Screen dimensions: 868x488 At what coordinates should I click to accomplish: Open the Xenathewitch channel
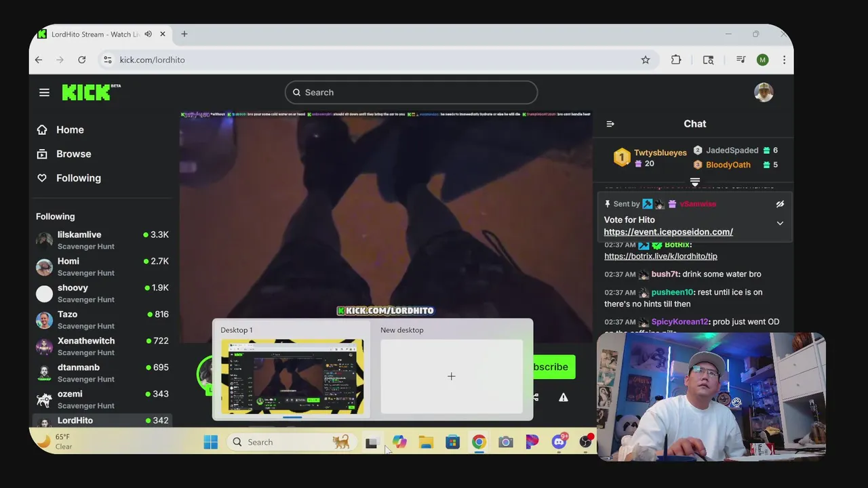(x=102, y=346)
